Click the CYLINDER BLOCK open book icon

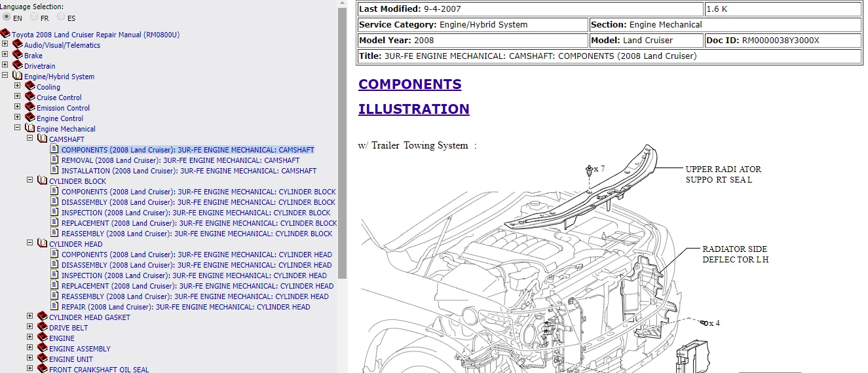(43, 181)
